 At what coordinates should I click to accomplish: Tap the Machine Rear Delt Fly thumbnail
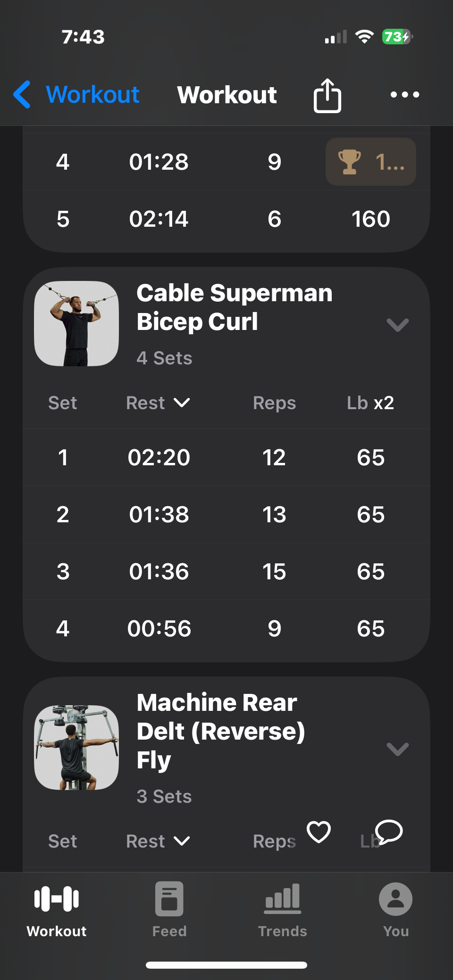point(76,748)
